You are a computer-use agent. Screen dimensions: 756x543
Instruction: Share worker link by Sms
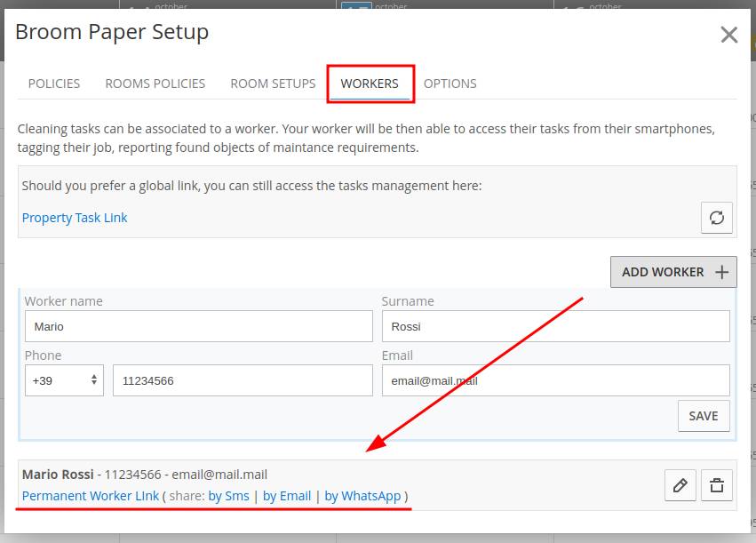pos(228,496)
